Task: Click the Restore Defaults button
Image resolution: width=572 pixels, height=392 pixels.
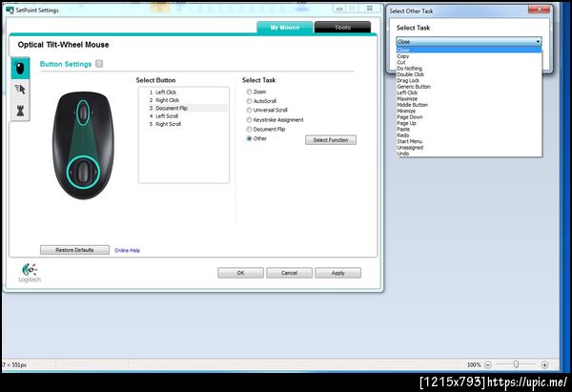Action: 74,250
